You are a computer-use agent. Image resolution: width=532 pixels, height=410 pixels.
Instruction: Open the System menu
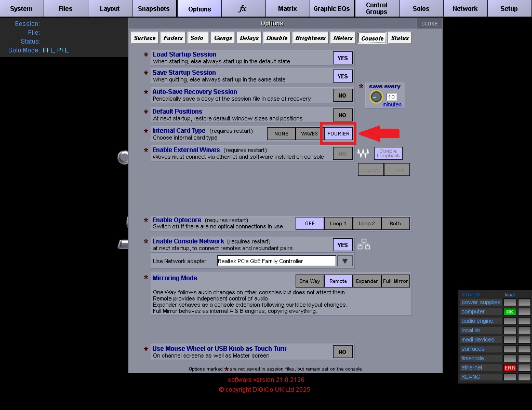pyautogui.click(x=21, y=8)
